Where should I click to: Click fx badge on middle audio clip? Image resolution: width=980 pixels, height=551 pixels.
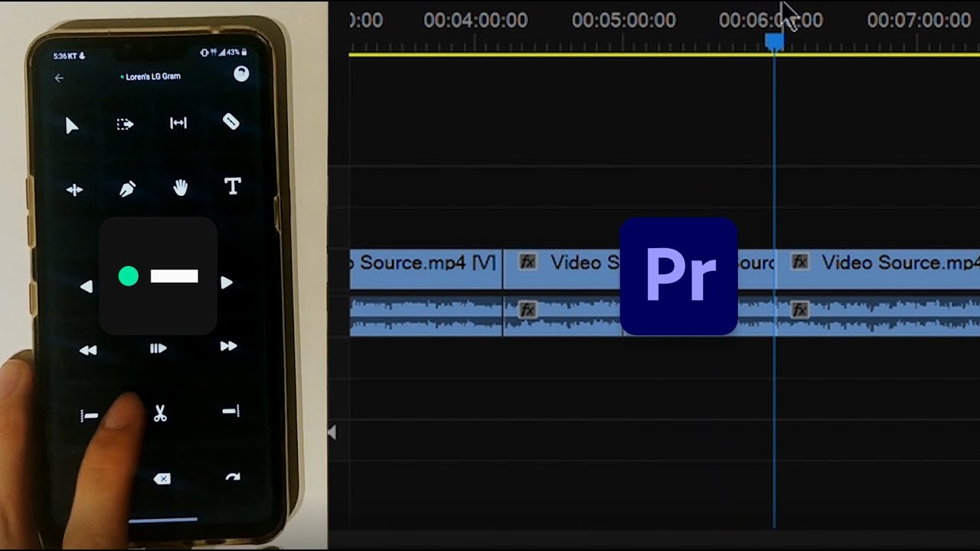click(x=527, y=310)
